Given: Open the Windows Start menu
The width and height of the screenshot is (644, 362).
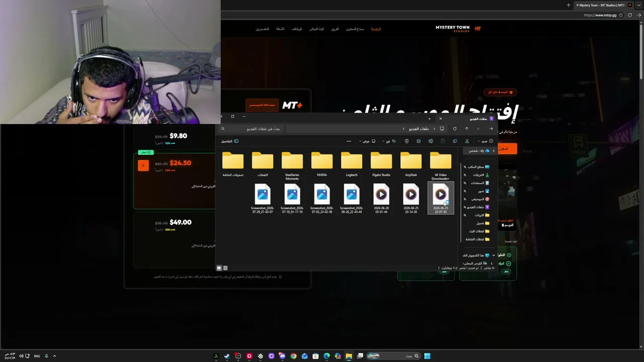Looking at the screenshot, I should [427, 356].
